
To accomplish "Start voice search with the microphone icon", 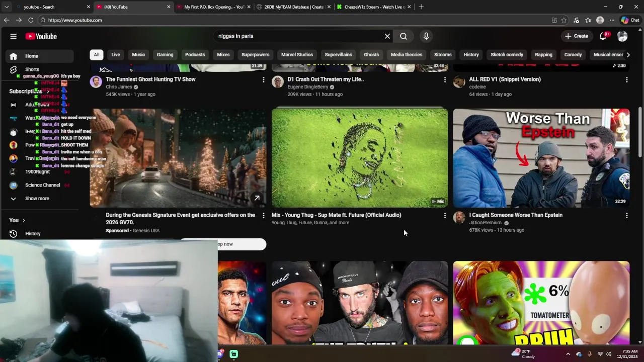I will [426, 36].
